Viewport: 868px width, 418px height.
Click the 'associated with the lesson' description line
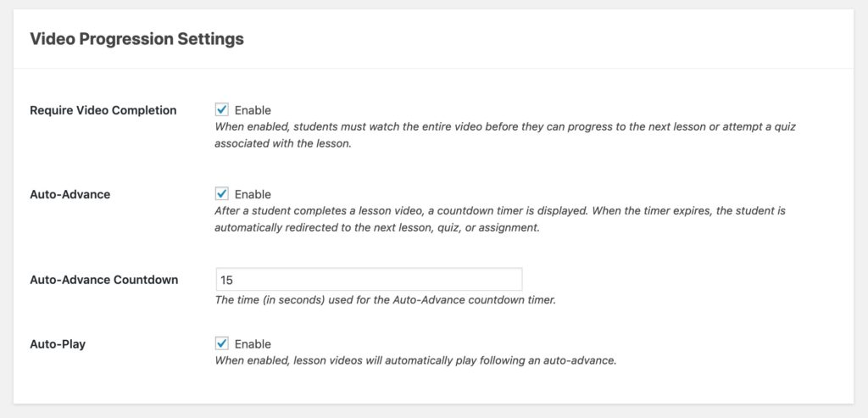[283, 144]
